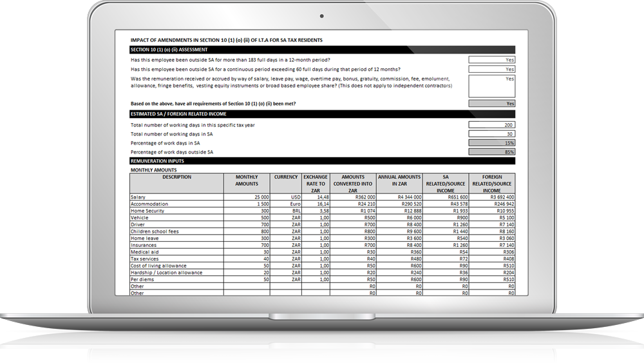Click the R246 942 foreign income cell

(492, 204)
